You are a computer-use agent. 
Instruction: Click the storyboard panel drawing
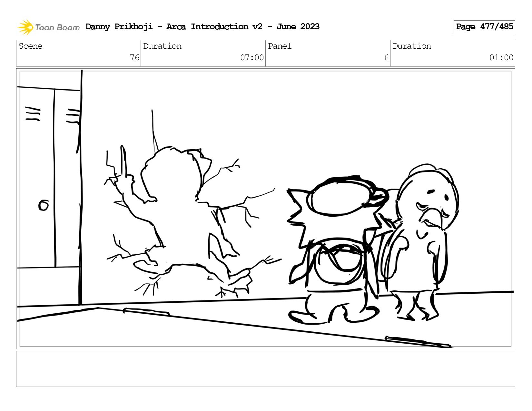(x=266, y=209)
